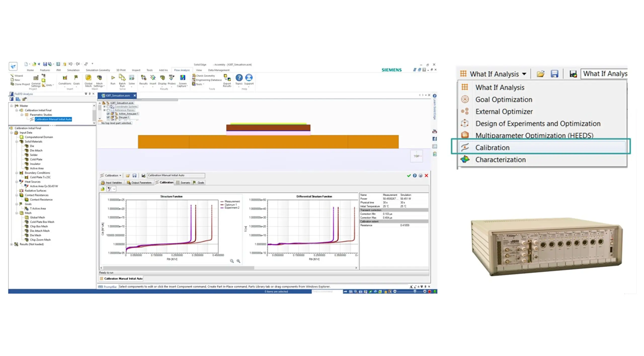Open the Probes tool
Screen dimensions: 644x356
click(171, 80)
